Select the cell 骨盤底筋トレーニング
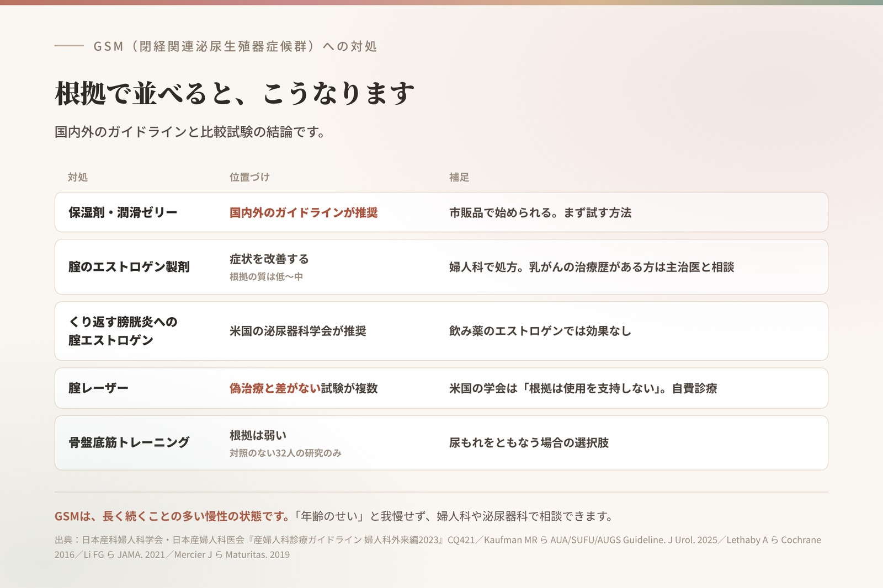Screen dimensions: 883x588 [x=129, y=442]
